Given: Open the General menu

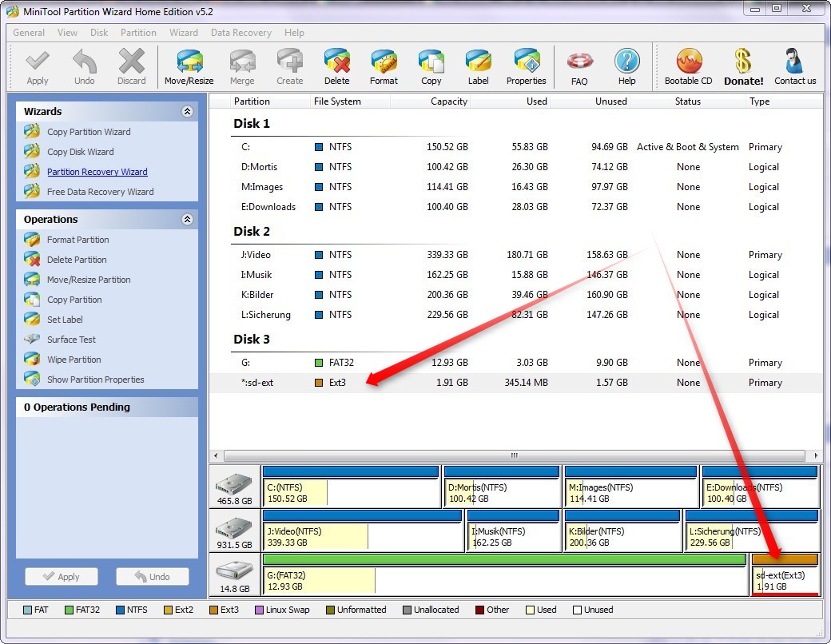Looking at the screenshot, I should tap(29, 33).
